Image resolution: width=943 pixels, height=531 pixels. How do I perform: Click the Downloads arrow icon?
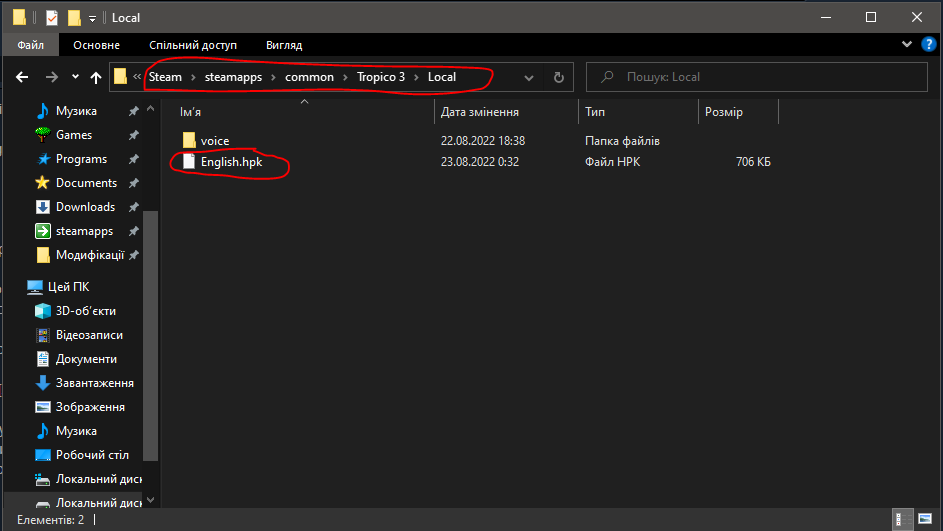point(43,207)
